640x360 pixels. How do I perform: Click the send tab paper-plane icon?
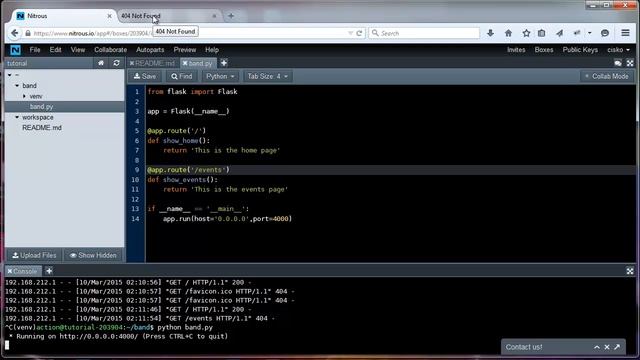[560, 33]
